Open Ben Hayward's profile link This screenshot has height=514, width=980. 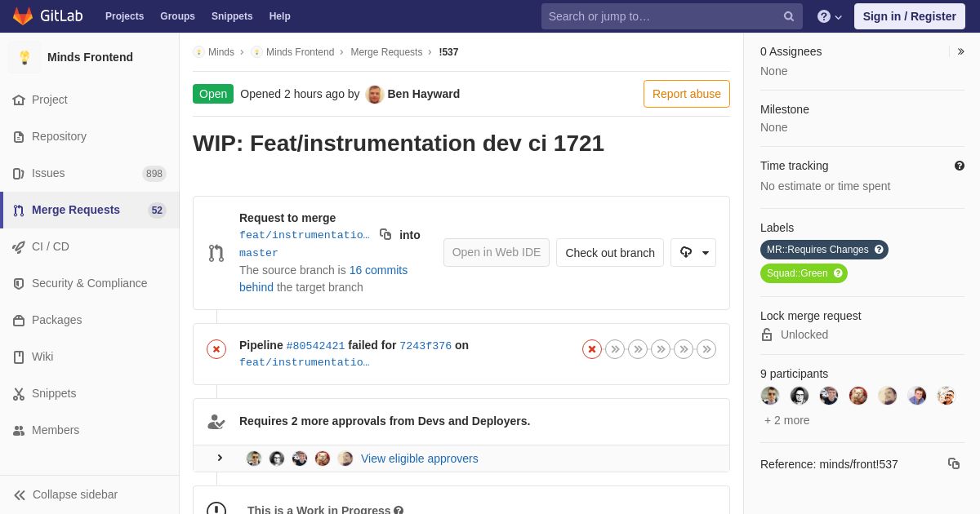(423, 94)
